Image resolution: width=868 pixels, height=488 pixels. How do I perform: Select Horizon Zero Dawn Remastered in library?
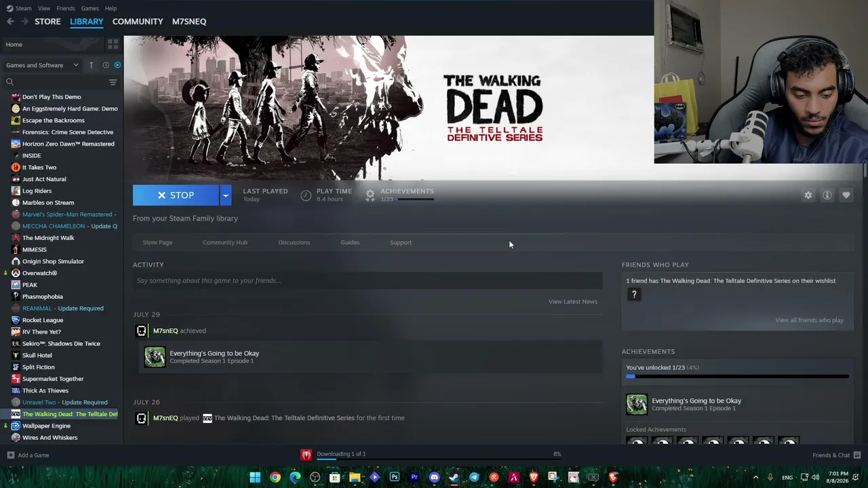coord(68,144)
